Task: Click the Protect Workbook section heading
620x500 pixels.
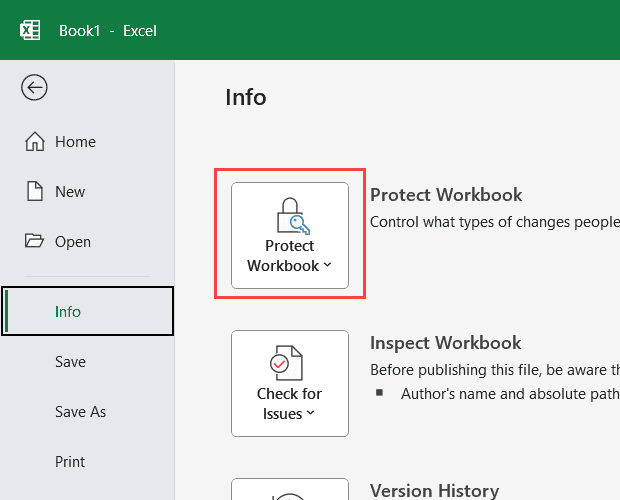Action: (x=446, y=195)
